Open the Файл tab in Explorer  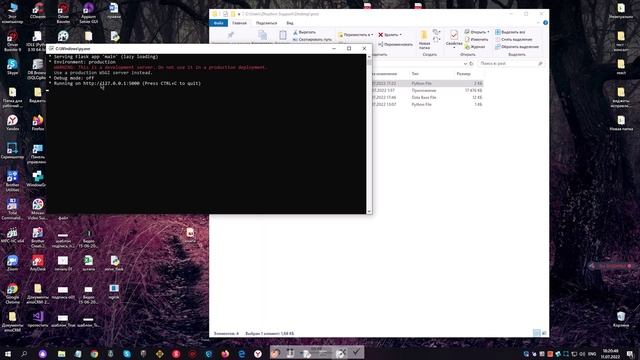coord(218,23)
